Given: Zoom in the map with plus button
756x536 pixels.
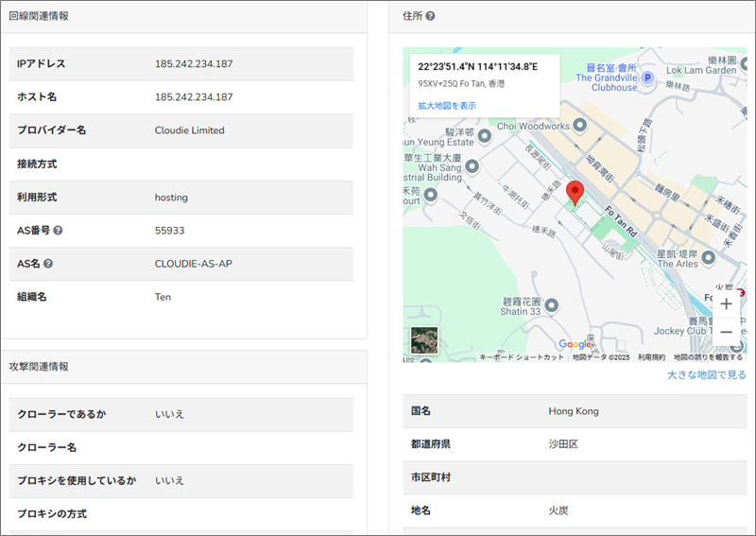Looking at the screenshot, I should (x=725, y=303).
